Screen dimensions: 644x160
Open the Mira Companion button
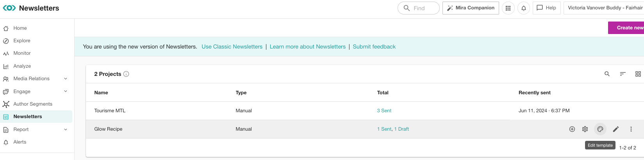point(471,8)
